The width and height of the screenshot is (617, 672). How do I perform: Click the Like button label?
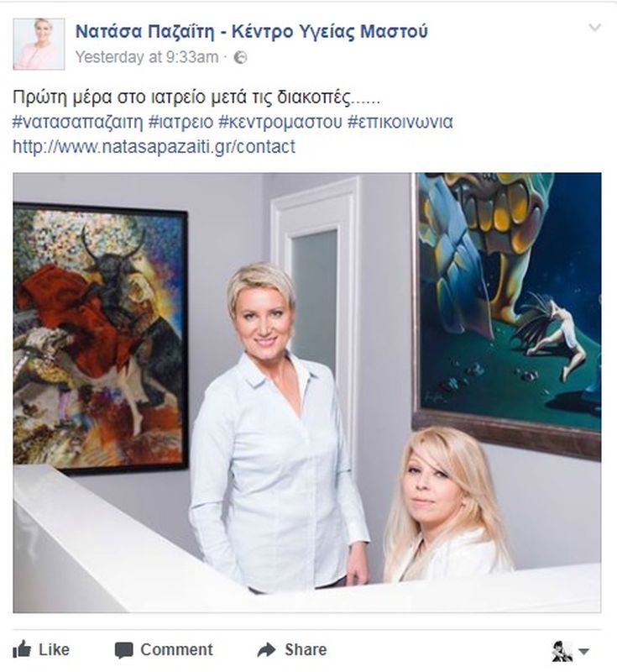tap(54, 649)
